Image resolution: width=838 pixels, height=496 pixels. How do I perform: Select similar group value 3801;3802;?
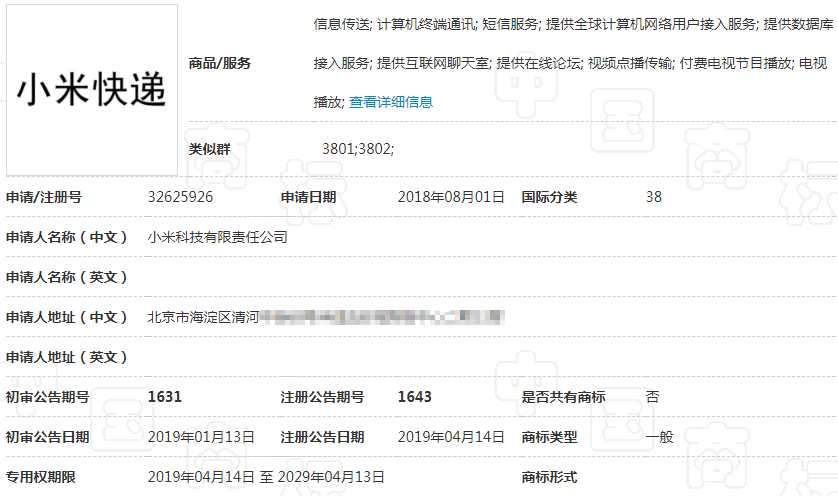point(358,149)
